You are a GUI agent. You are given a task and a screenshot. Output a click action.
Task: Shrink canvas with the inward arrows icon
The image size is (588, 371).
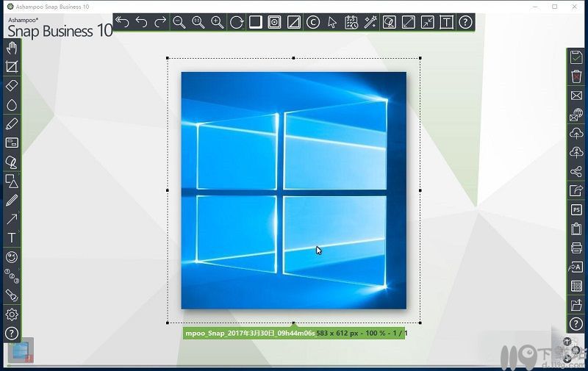[x=428, y=22]
